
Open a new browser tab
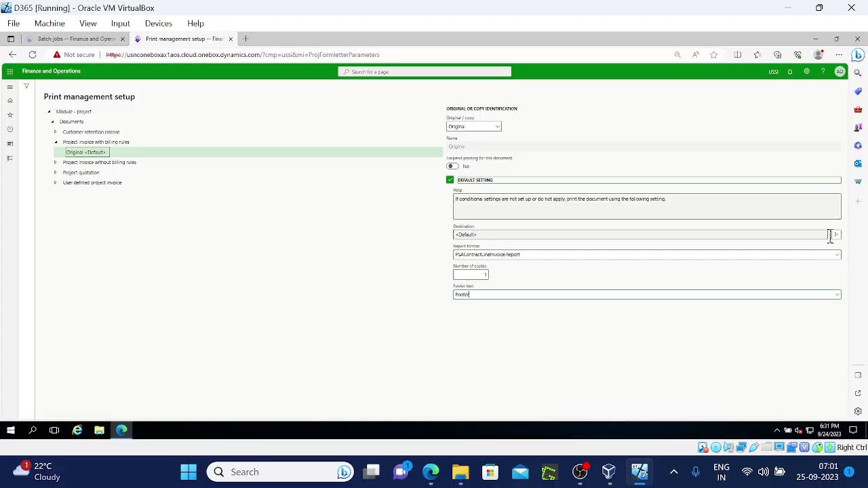(246, 39)
